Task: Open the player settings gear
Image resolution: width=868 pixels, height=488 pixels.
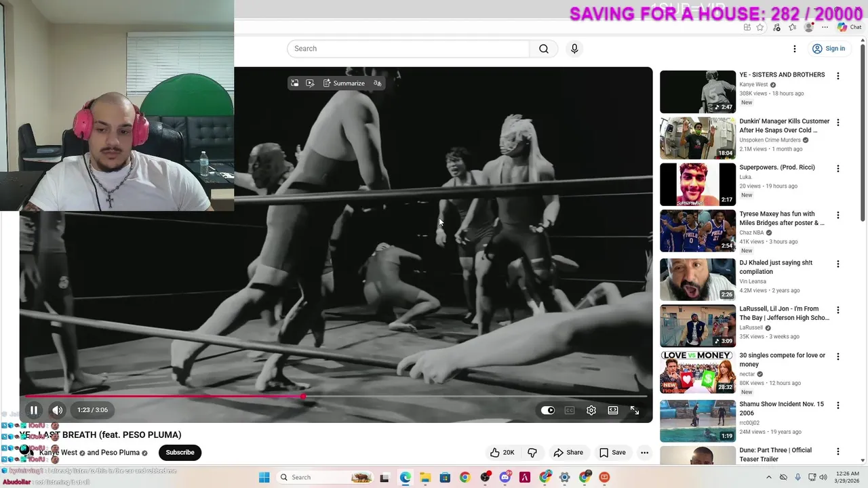Action: click(591, 410)
